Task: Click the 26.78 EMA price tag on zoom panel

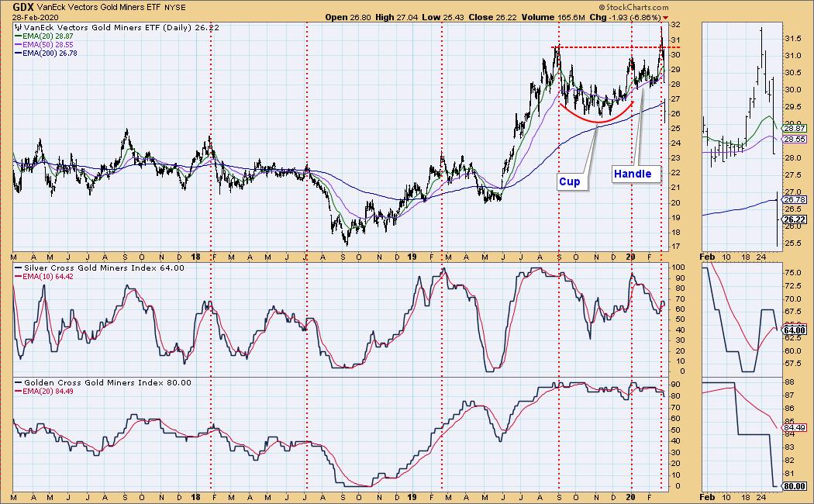Action: tap(794, 199)
